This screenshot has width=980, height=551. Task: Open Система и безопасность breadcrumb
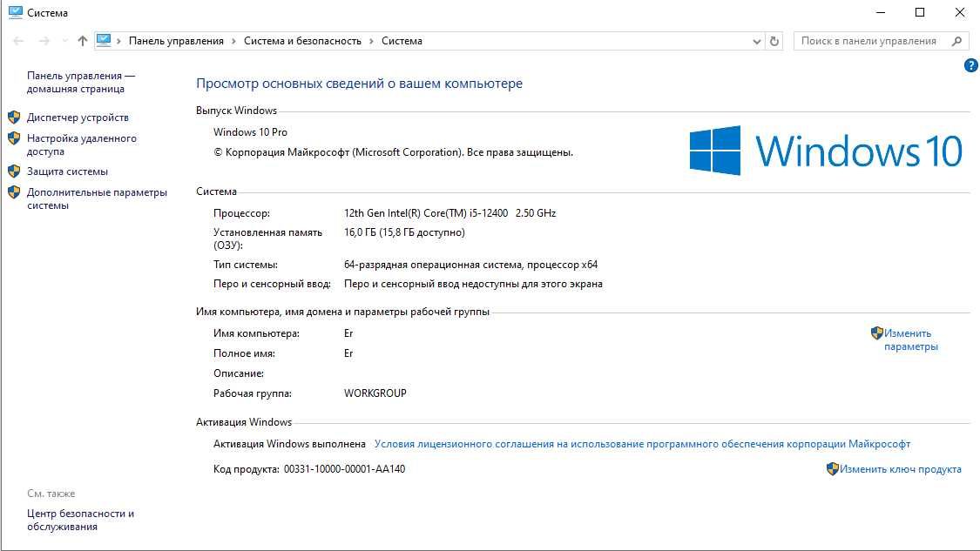pos(302,41)
